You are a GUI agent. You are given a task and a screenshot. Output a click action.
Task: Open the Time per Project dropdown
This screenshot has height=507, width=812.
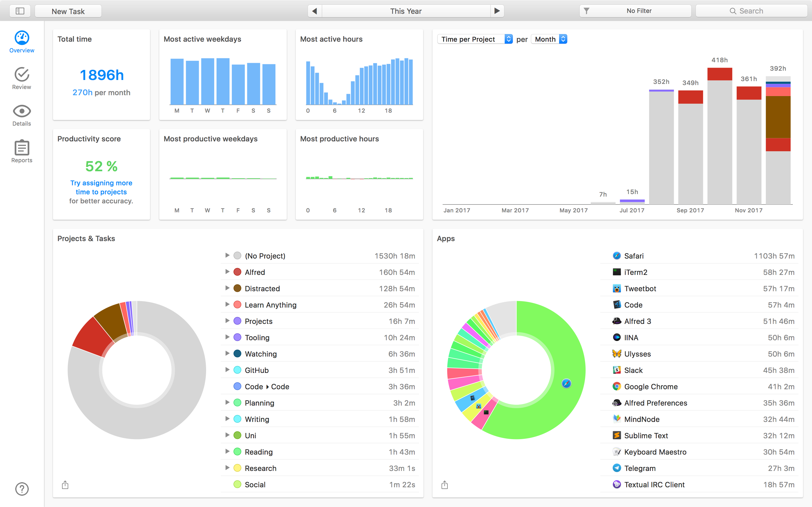point(475,39)
